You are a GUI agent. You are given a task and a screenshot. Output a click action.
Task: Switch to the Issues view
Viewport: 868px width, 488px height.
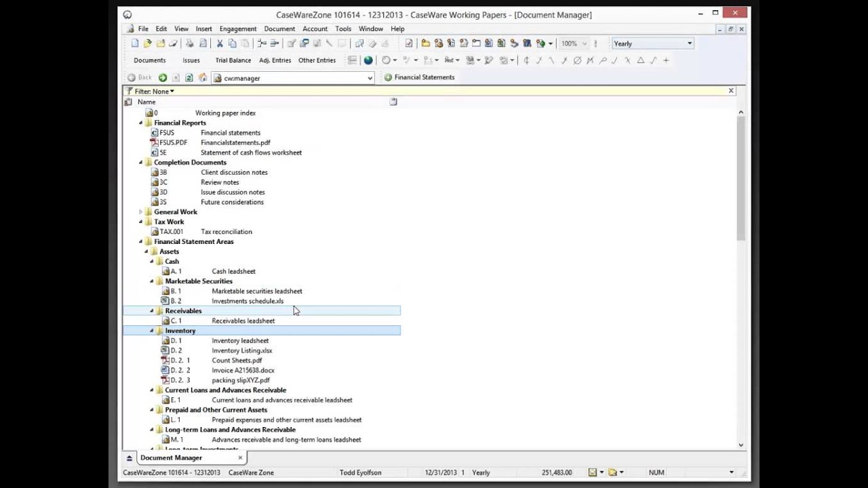pos(191,60)
